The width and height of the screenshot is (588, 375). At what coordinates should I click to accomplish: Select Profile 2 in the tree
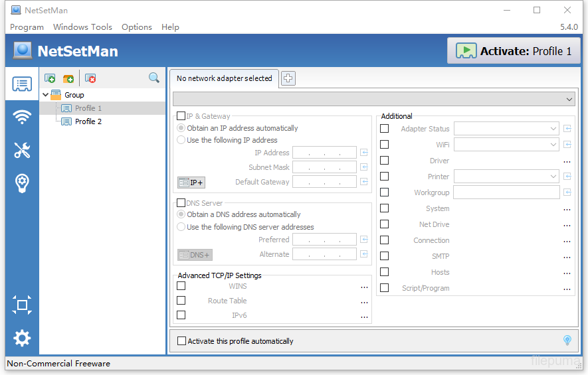tap(88, 121)
